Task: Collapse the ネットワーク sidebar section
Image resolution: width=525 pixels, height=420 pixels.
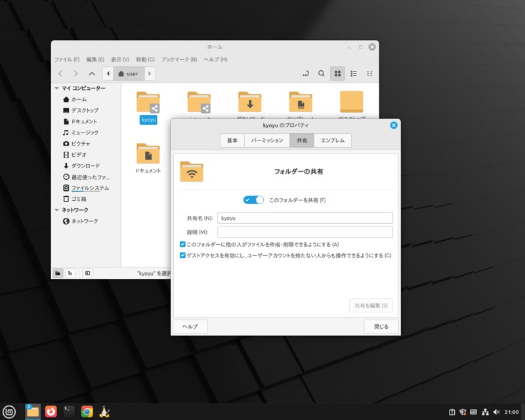Action: pyautogui.click(x=57, y=210)
